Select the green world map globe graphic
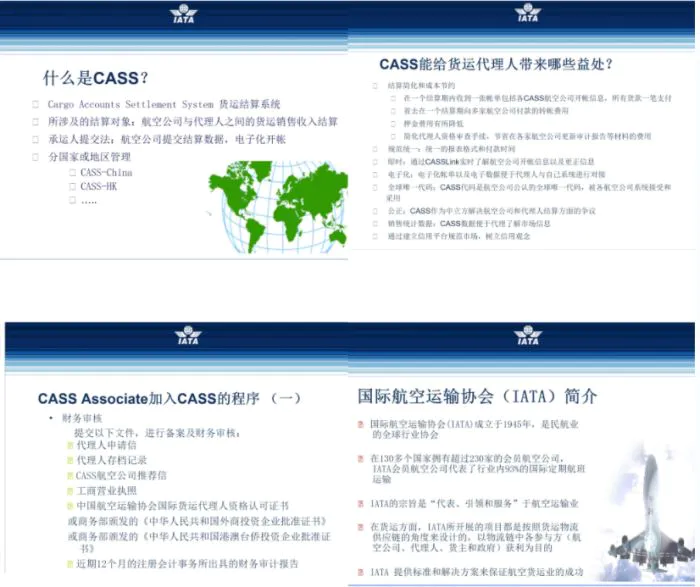 click(279, 207)
